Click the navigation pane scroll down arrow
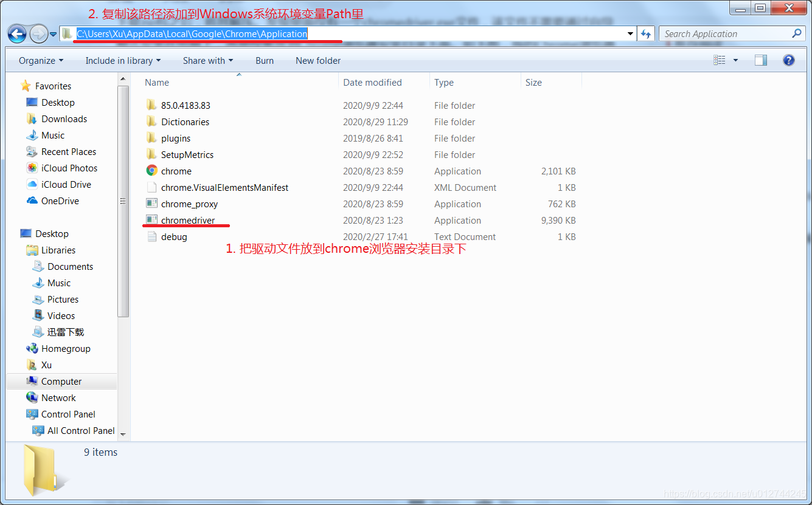Viewport: 812px width, 505px height. (123, 435)
